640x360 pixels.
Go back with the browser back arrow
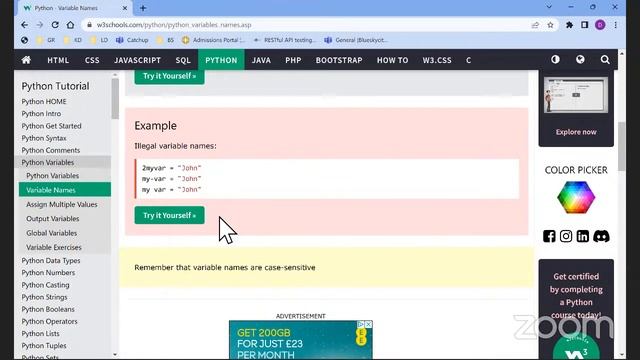tap(24, 25)
